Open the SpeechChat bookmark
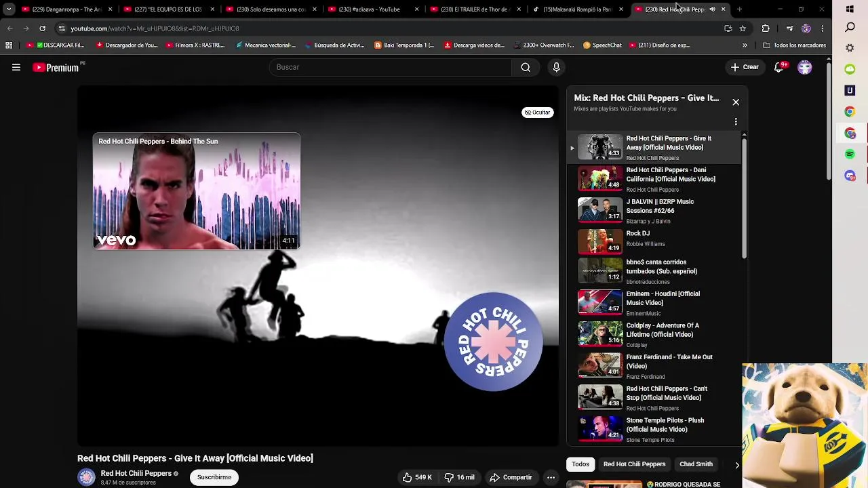Viewport: 868px width, 488px height. 602,45
